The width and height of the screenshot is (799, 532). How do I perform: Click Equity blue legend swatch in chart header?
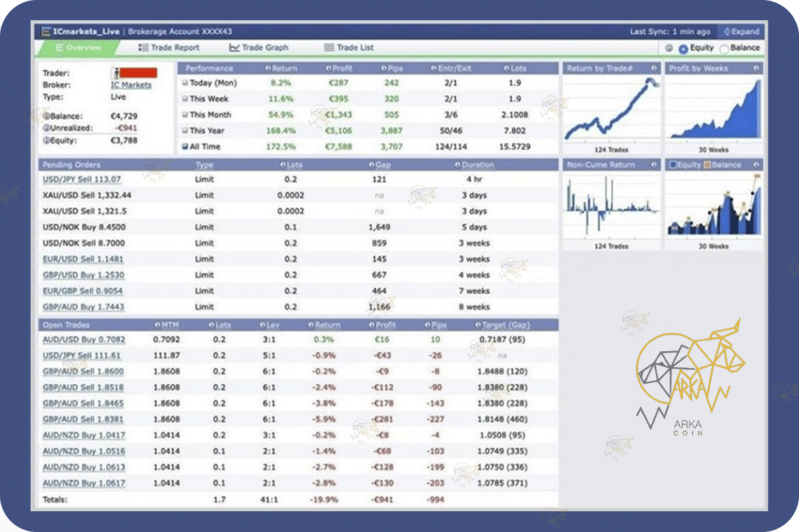[673, 165]
